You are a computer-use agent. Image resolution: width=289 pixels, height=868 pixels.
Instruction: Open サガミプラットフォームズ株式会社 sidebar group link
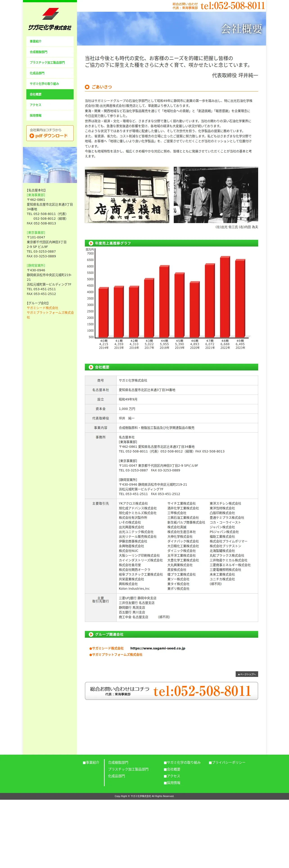(x=50, y=315)
